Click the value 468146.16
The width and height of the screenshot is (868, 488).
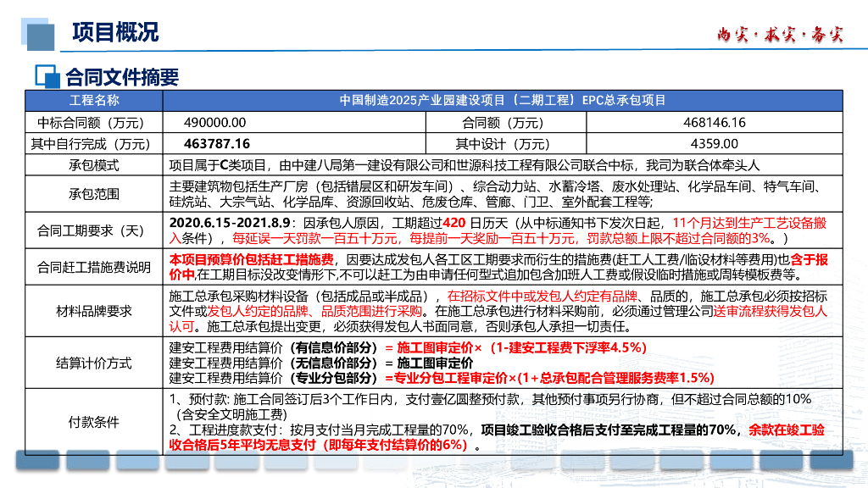(x=714, y=122)
